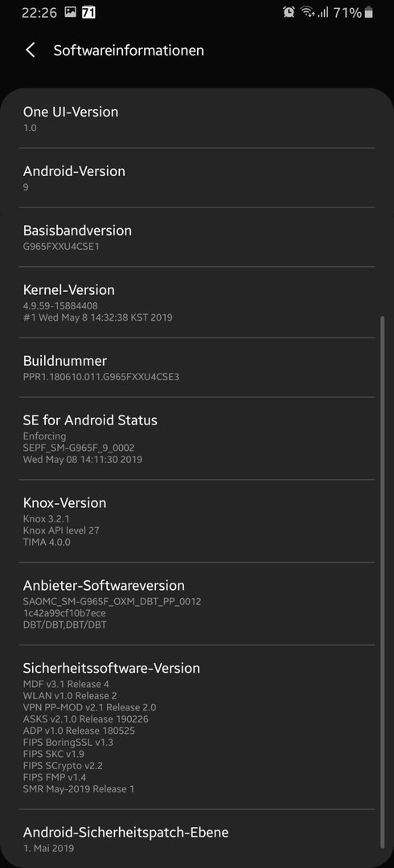
Task: Tap the image notification icon
Action: 71,11
